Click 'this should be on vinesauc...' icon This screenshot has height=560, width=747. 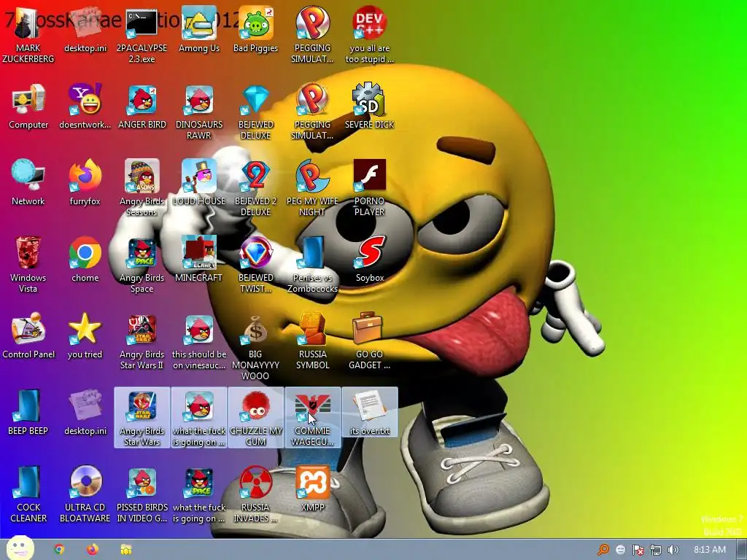pyautogui.click(x=198, y=341)
